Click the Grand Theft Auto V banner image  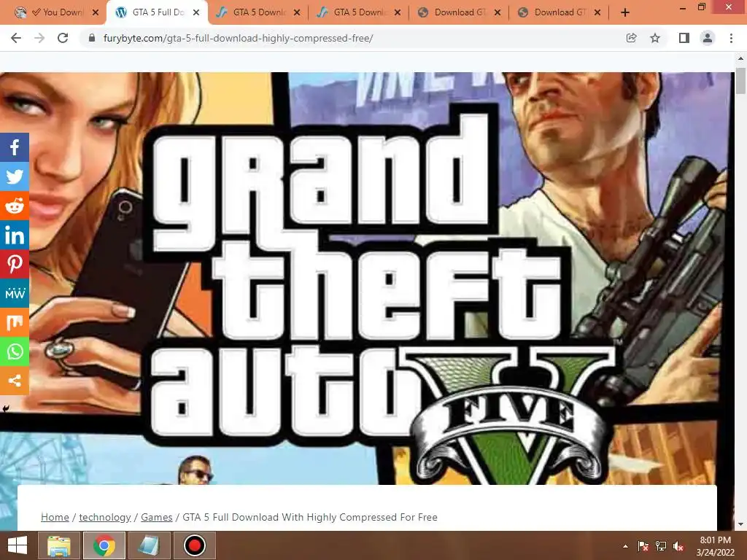click(x=367, y=279)
